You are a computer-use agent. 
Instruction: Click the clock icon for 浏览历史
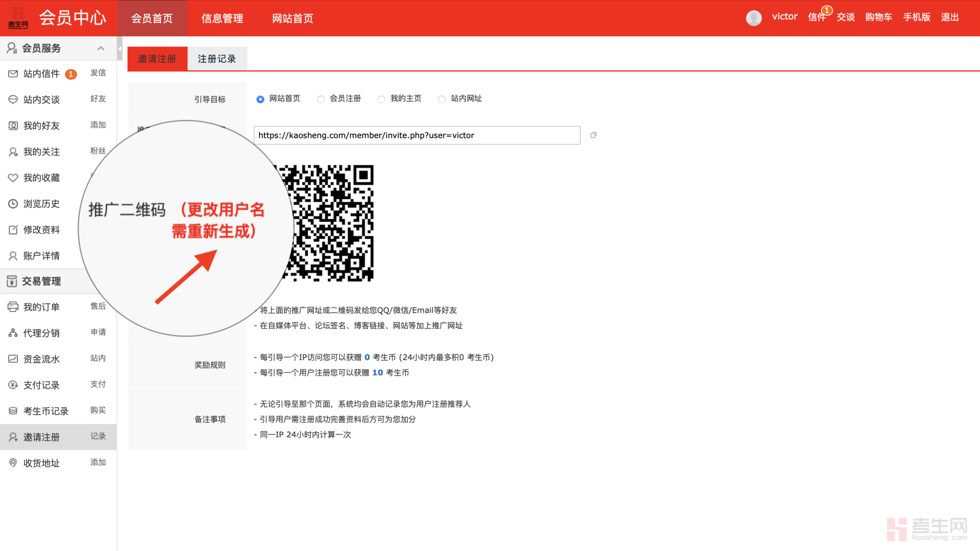(x=13, y=204)
